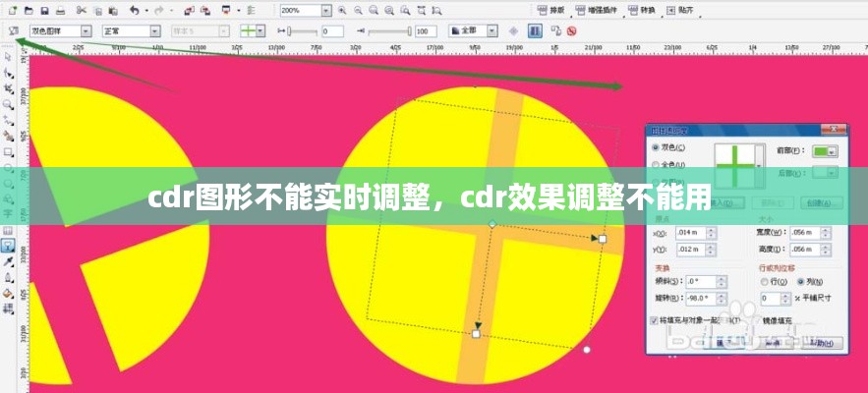This screenshot has width=868, height=393.
Task: Select the Pick tool in toolbox
Action: [8, 56]
